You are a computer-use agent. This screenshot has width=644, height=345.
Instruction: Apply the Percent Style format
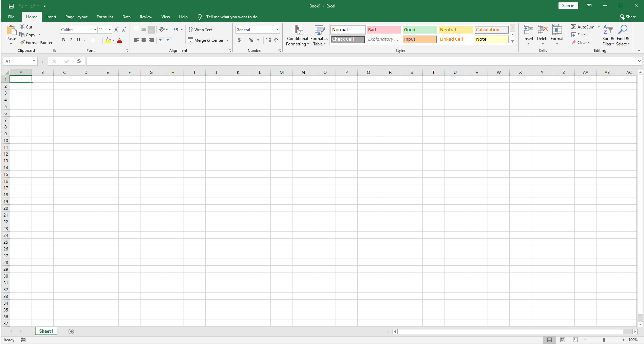pyautogui.click(x=251, y=40)
